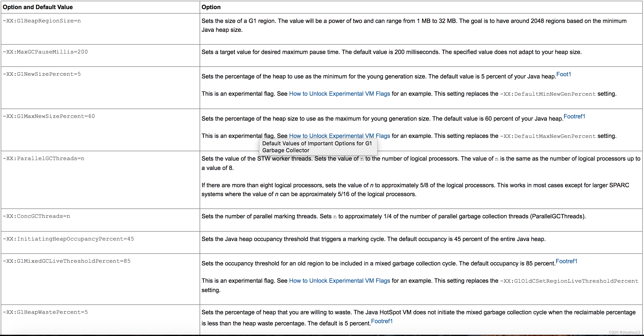The image size is (644, 336).
Task: Click the Foot1 footnote link
Action: pyautogui.click(x=564, y=74)
